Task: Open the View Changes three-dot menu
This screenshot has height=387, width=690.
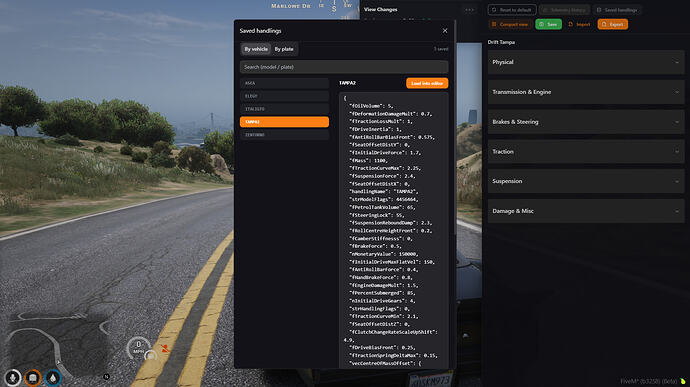Action: point(470,10)
